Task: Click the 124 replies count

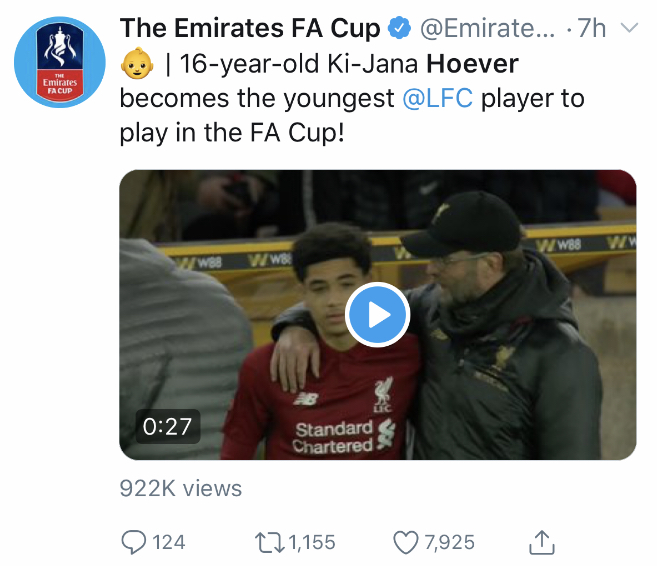Action: click(169, 542)
